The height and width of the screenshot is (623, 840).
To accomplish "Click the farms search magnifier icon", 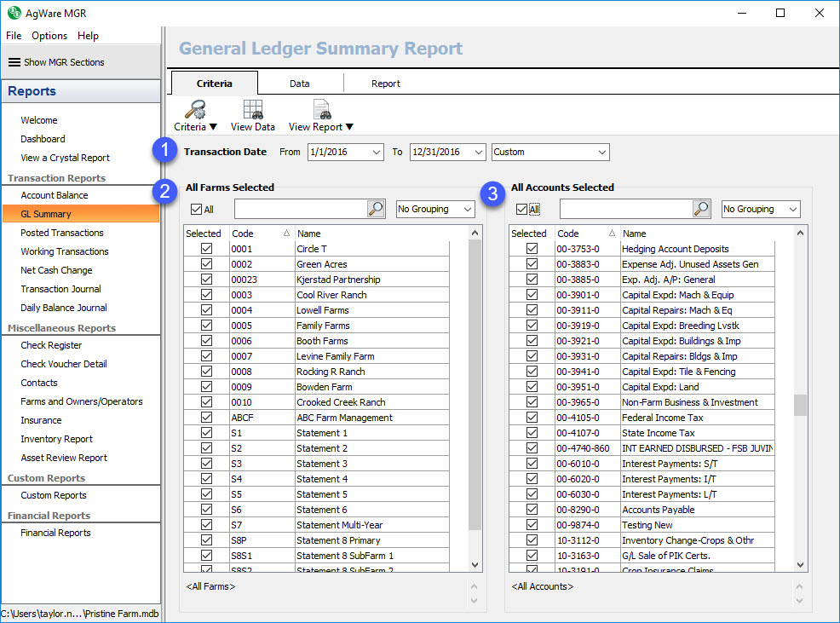I will [x=376, y=209].
